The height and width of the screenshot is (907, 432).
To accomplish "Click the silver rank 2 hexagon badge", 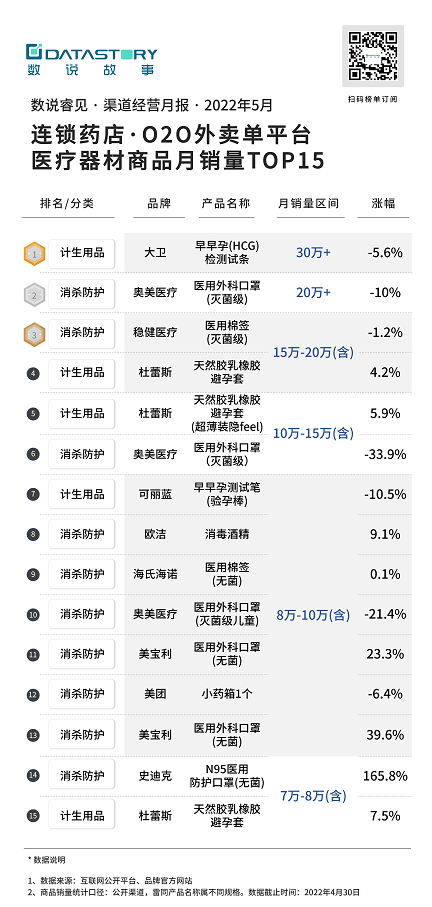I will pyautogui.click(x=34, y=295).
